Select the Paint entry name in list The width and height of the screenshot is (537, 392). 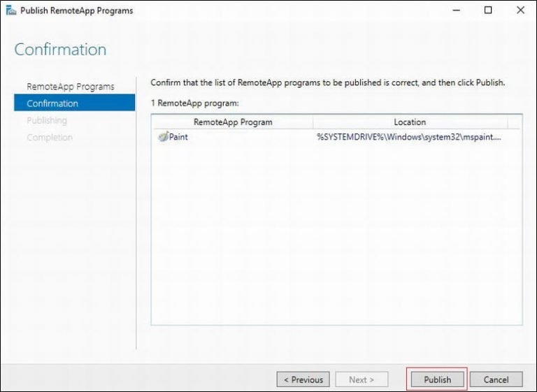[178, 137]
